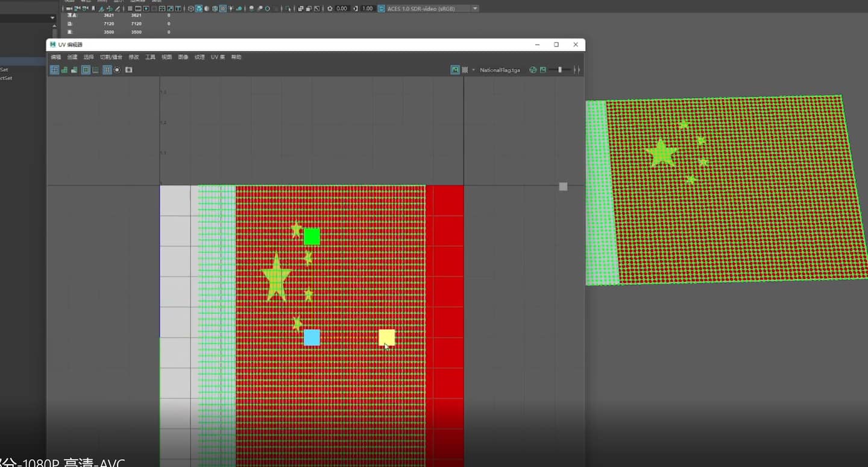Open the 编辑 menu in UV editor
The height and width of the screenshot is (467, 868).
click(56, 57)
